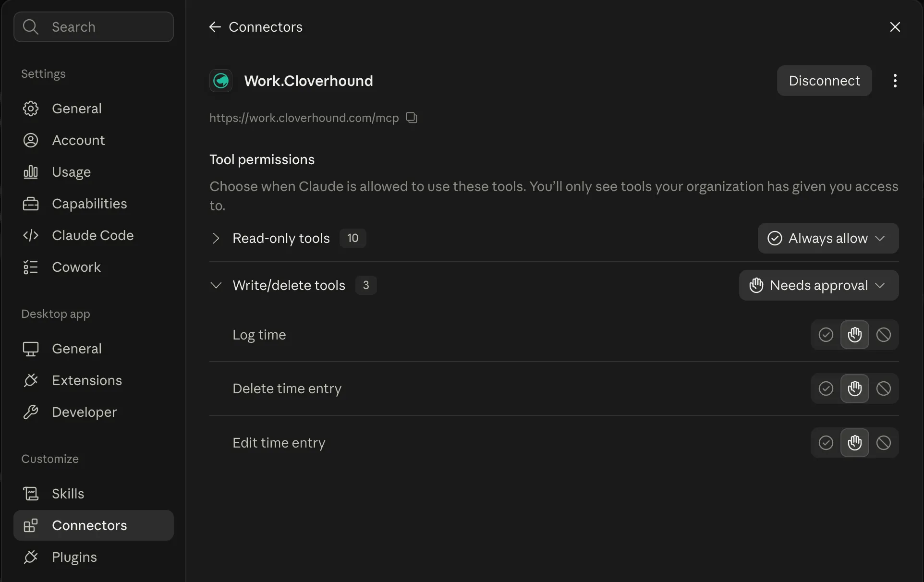Screen dimensions: 924x582
Task: Click the search magnifier icon
Action: click(x=31, y=27)
